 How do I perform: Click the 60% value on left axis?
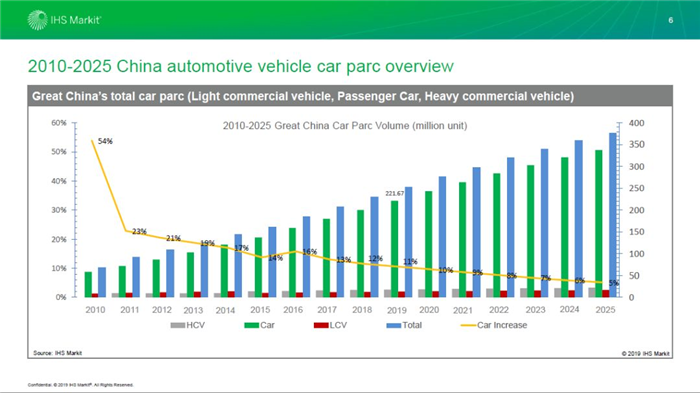(x=59, y=123)
